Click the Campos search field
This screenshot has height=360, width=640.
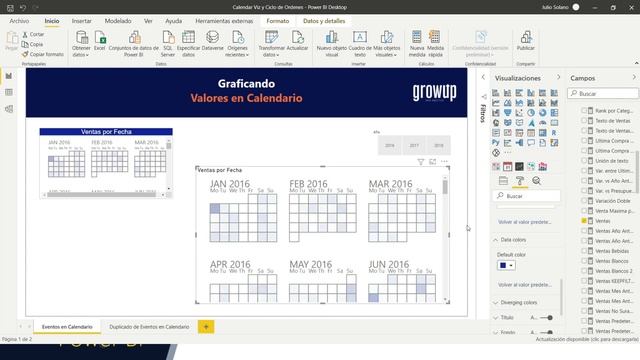click(603, 93)
